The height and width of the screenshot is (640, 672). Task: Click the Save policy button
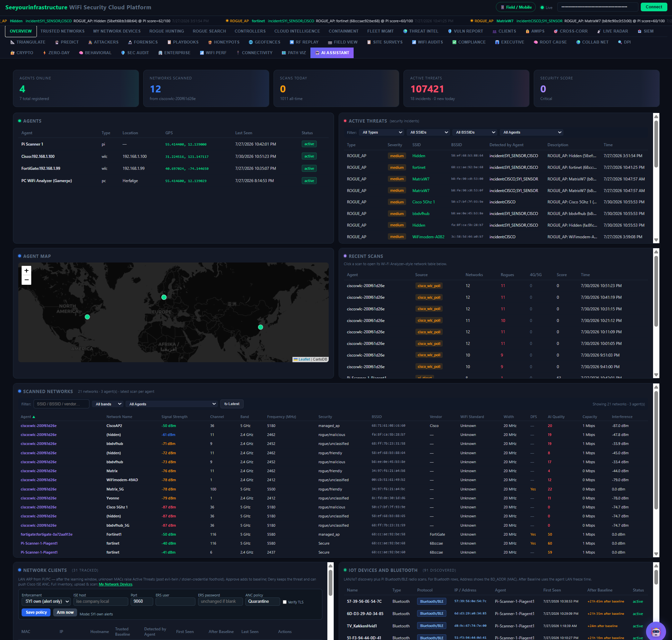point(36,612)
